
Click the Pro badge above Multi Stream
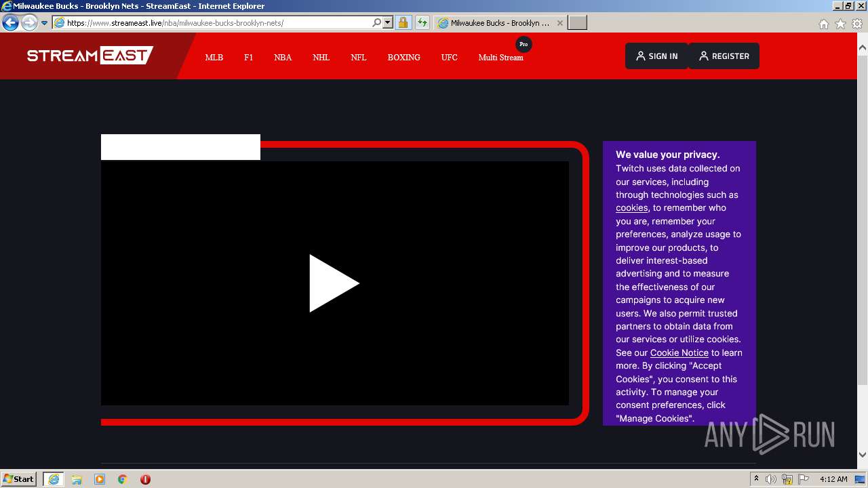point(524,44)
